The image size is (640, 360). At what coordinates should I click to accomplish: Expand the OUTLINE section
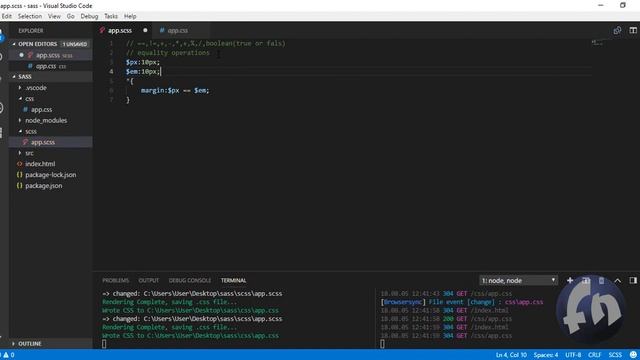(x=29, y=344)
